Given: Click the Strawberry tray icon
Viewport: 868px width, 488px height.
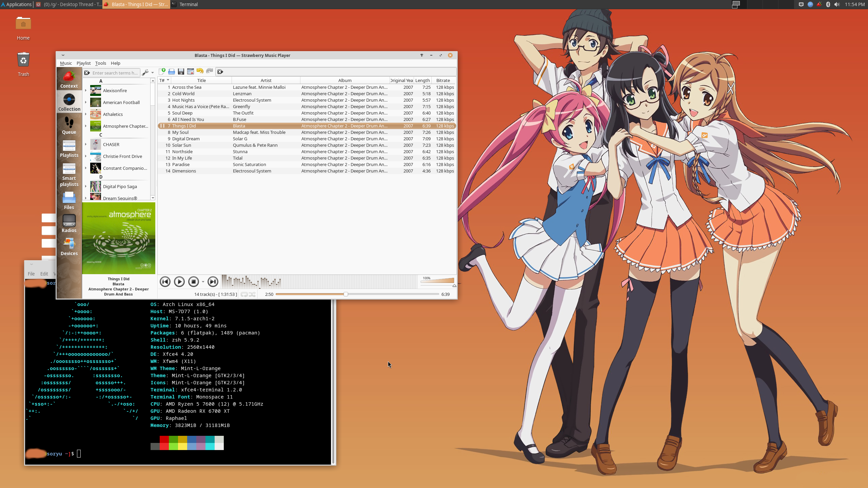Looking at the screenshot, I should click(x=819, y=4).
